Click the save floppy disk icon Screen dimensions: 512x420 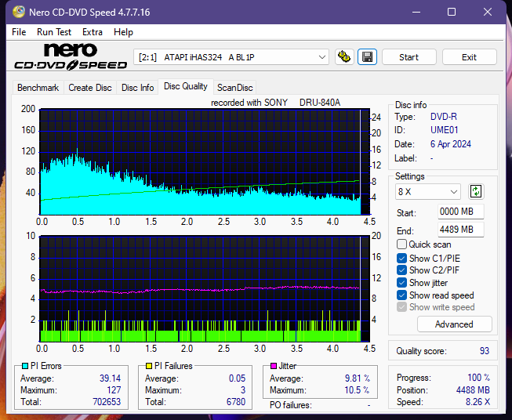coord(368,57)
